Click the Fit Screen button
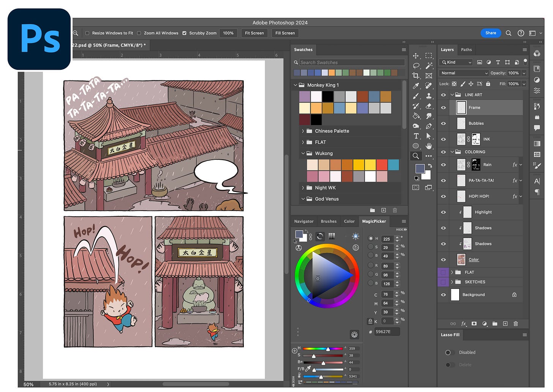 pos(254,33)
